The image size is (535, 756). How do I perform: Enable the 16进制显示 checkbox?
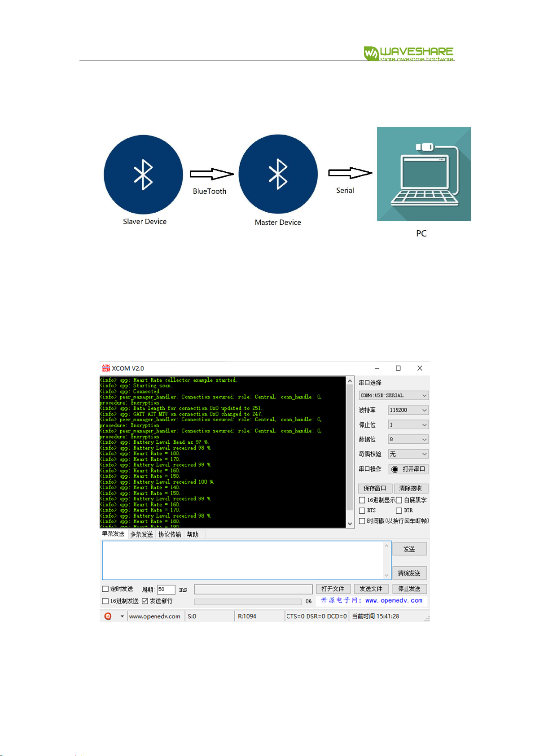pos(362,500)
